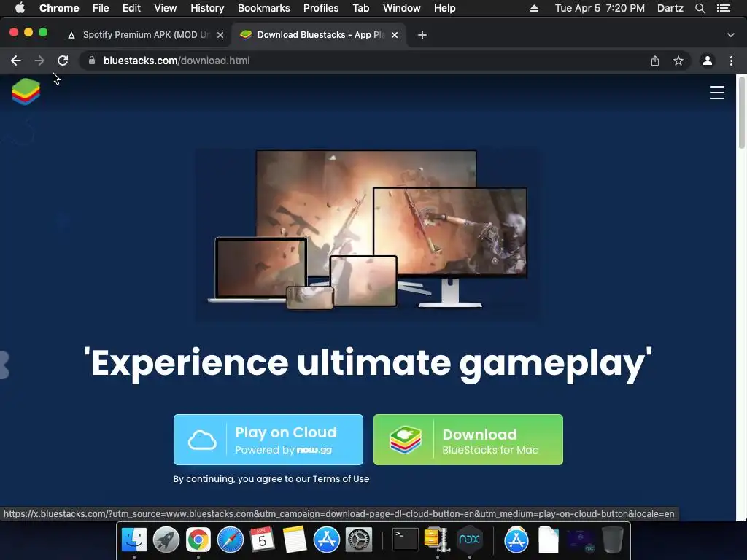Click the Dartz user name in menu bar
This screenshot has width=747, height=560.
click(670, 8)
